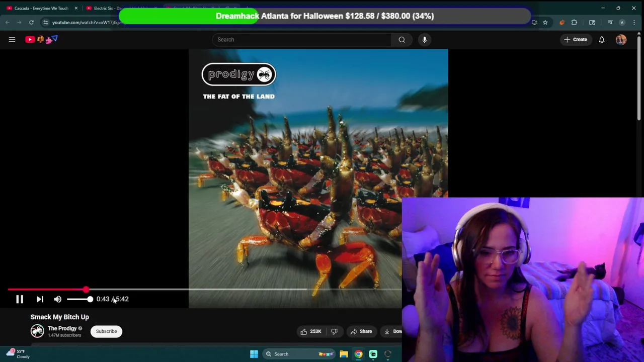Image resolution: width=644 pixels, height=362 pixels.
Task: Open the Chrome three-dot menu
Action: 634,22
